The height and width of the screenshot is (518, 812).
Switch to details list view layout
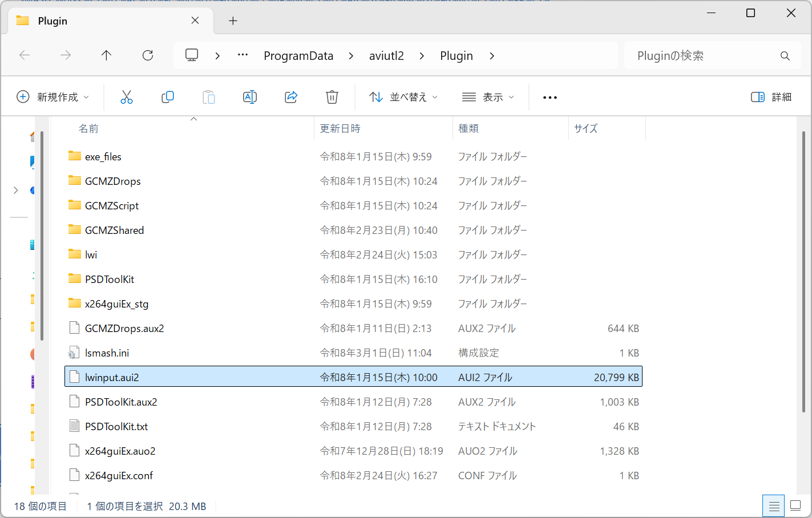pyautogui.click(x=774, y=506)
